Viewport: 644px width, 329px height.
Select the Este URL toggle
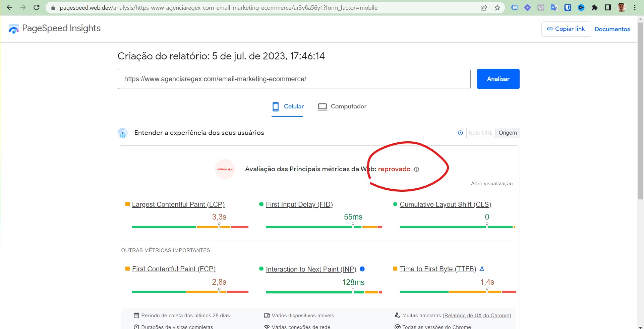point(481,133)
